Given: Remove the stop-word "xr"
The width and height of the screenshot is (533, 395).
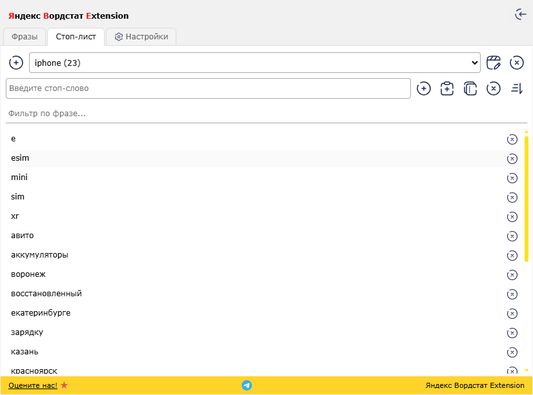Looking at the screenshot, I should tap(512, 217).
